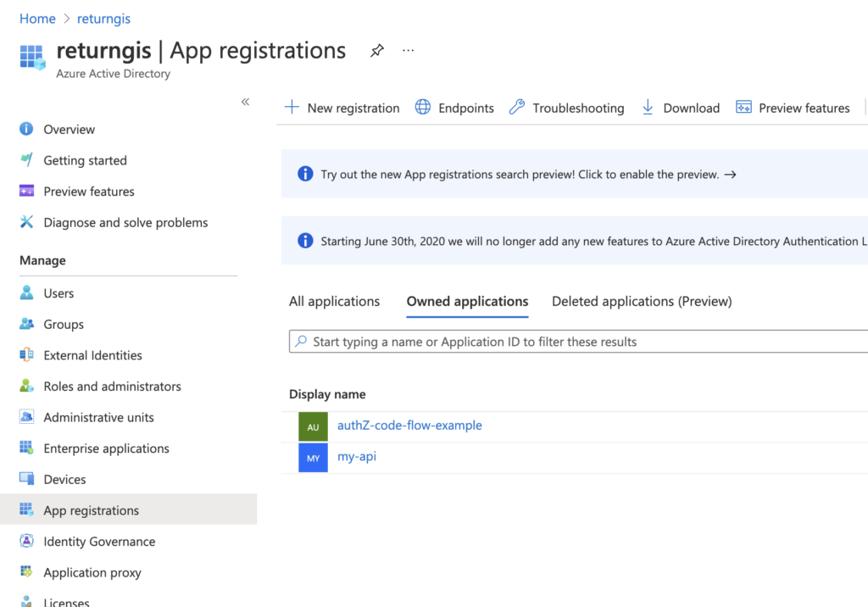Click the Azure Active Directory header icon
This screenshot has height=607, width=868.
click(x=33, y=58)
